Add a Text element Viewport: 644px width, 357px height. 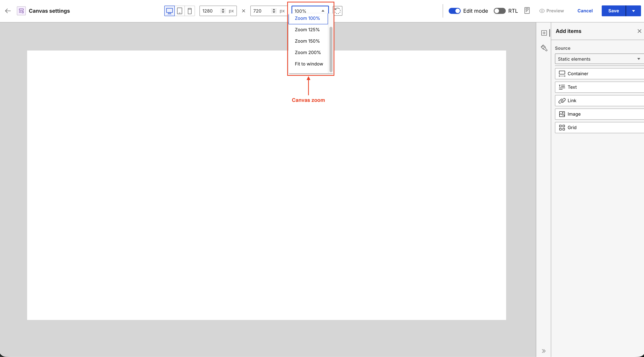click(x=599, y=87)
